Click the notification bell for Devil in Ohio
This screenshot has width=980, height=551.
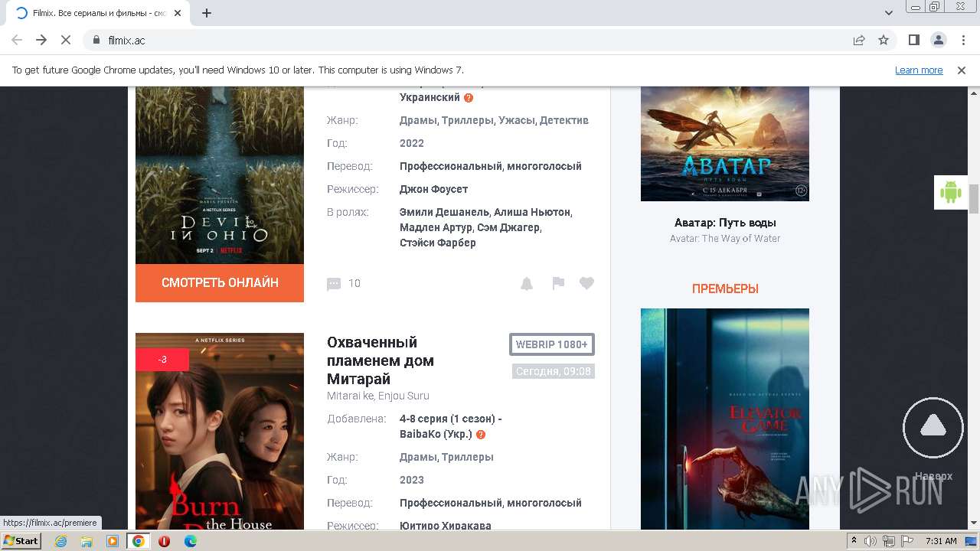click(527, 284)
